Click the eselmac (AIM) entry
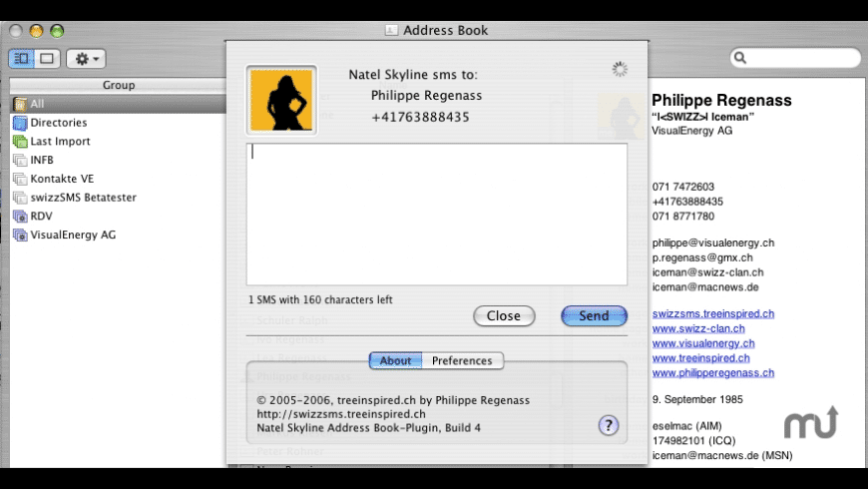 [x=687, y=426]
